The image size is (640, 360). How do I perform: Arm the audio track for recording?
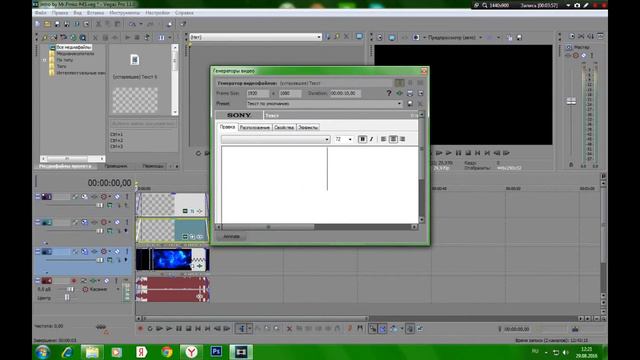click(74, 281)
